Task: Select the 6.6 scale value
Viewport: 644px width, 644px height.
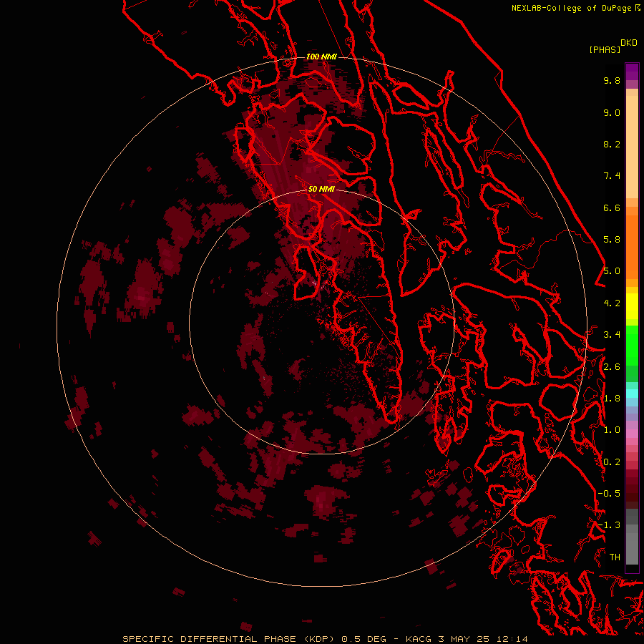Action: [x=612, y=208]
